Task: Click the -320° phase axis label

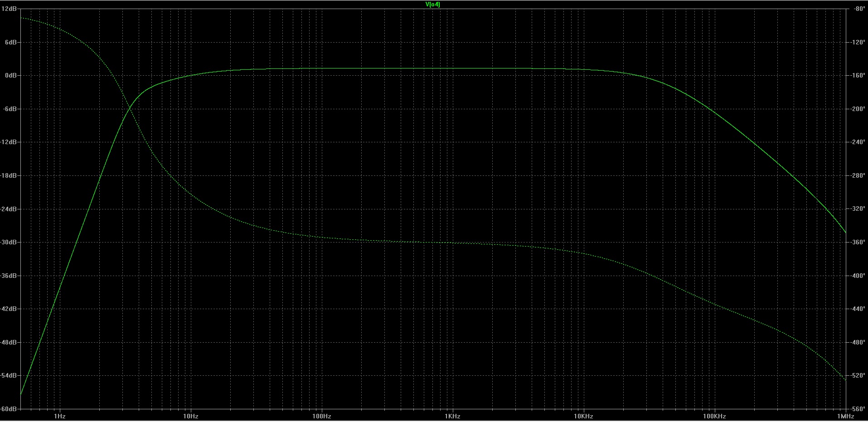Action: tap(858, 209)
